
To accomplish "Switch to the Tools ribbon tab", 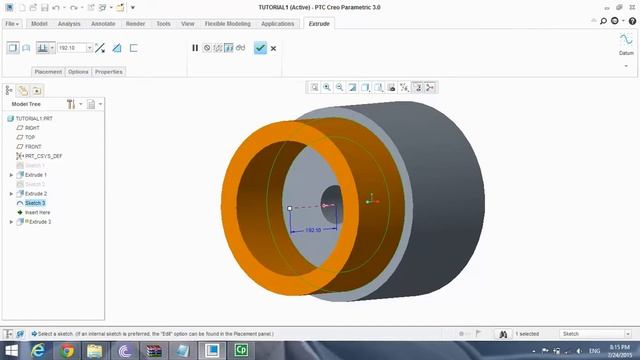I will coord(163,24).
